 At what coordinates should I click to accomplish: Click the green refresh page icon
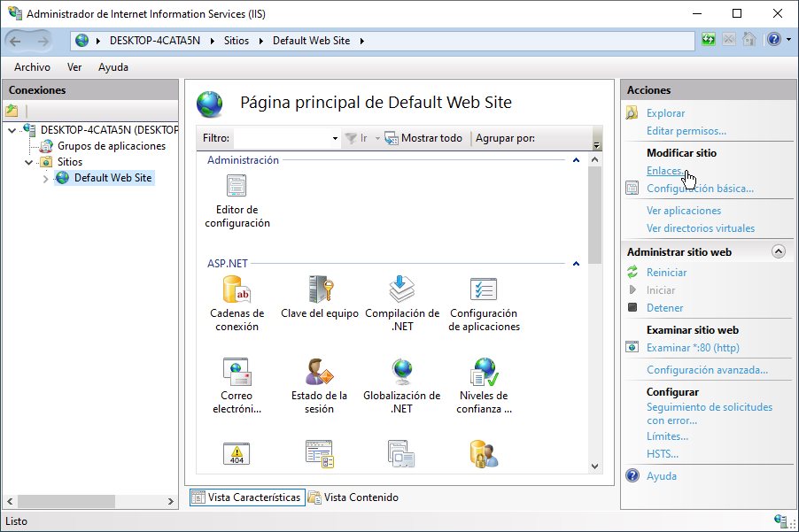[709, 40]
